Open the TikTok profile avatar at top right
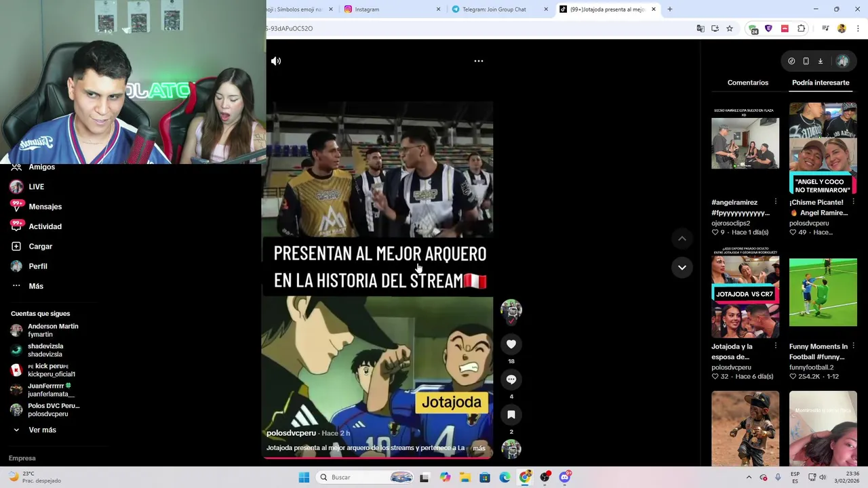The image size is (868, 488). 842,61
